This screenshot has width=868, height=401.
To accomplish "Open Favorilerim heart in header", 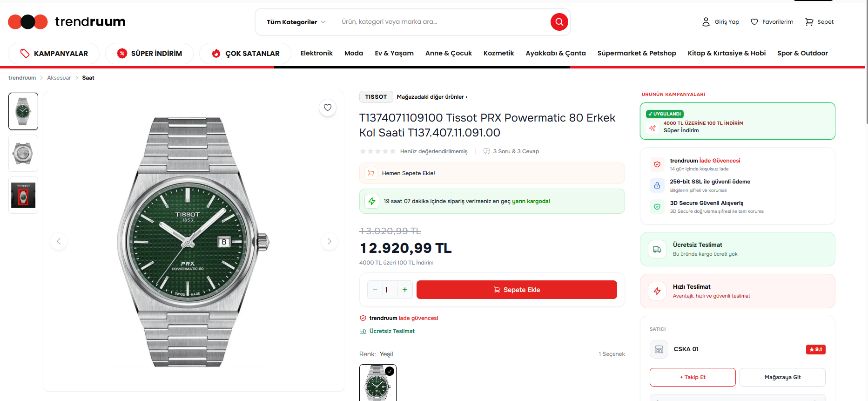I will pyautogui.click(x=754, y=22).
